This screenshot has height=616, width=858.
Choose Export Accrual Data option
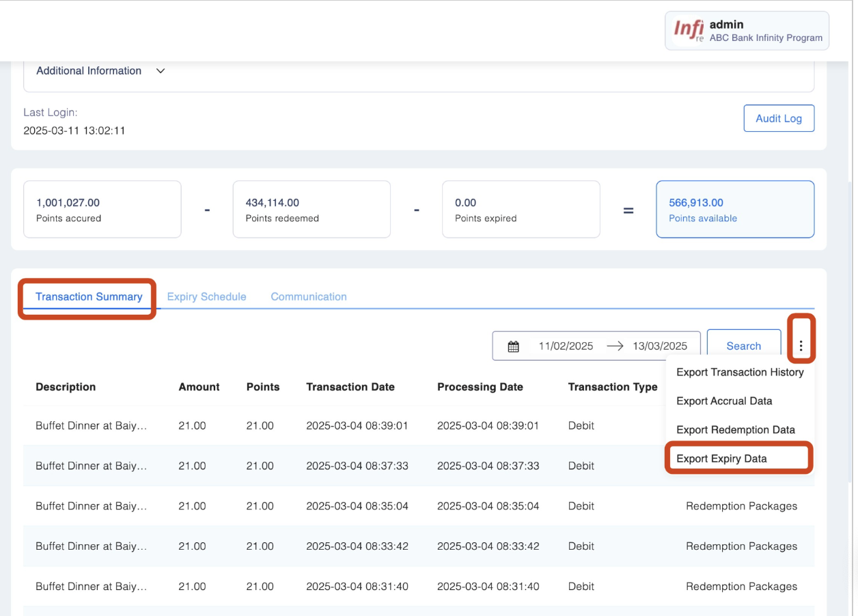coord(724,401)
